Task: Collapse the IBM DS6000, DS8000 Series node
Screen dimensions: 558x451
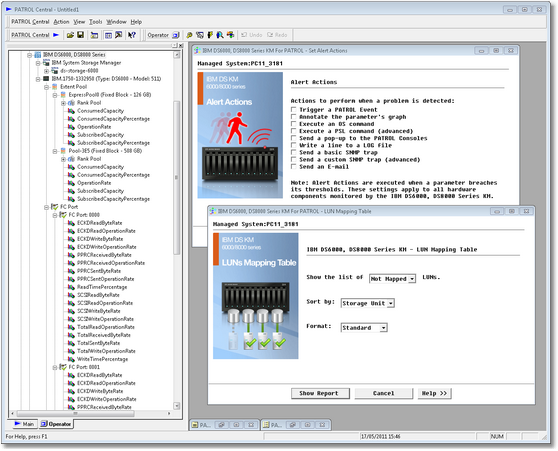Action: [30, 55]
